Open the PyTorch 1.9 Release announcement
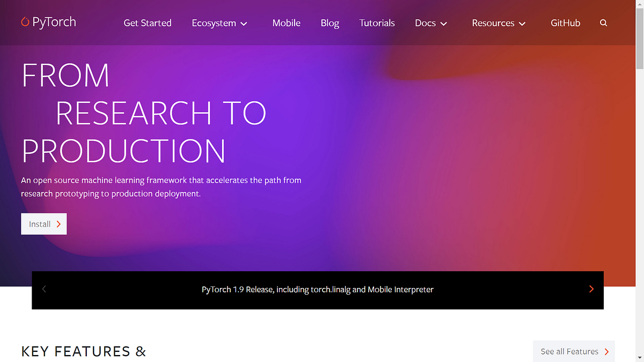 [318, 289]
